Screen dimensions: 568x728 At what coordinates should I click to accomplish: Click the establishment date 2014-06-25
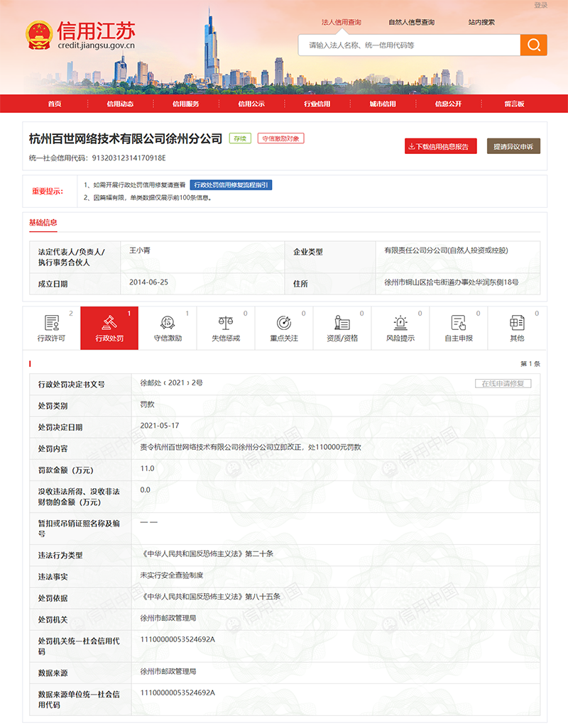click(x=148, y=282)
